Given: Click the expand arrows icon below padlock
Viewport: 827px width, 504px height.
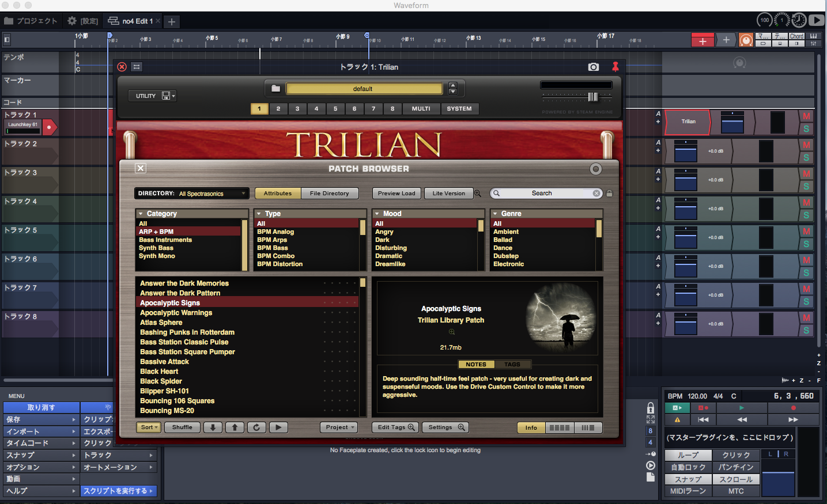Looking at the screenshot, I should (651, 419).
